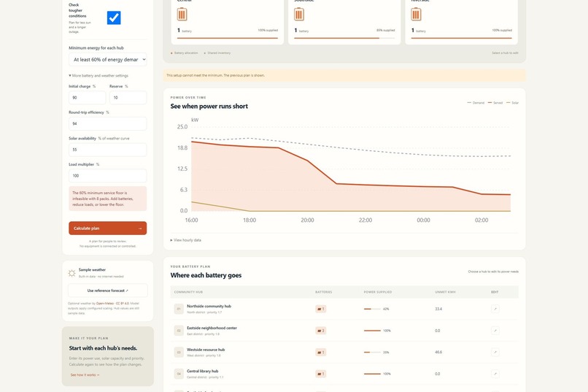Edit the Eastside neighborhood center row
Image resolution: width=588 pixels, height=392 pixels.
(x=495, y=331)
